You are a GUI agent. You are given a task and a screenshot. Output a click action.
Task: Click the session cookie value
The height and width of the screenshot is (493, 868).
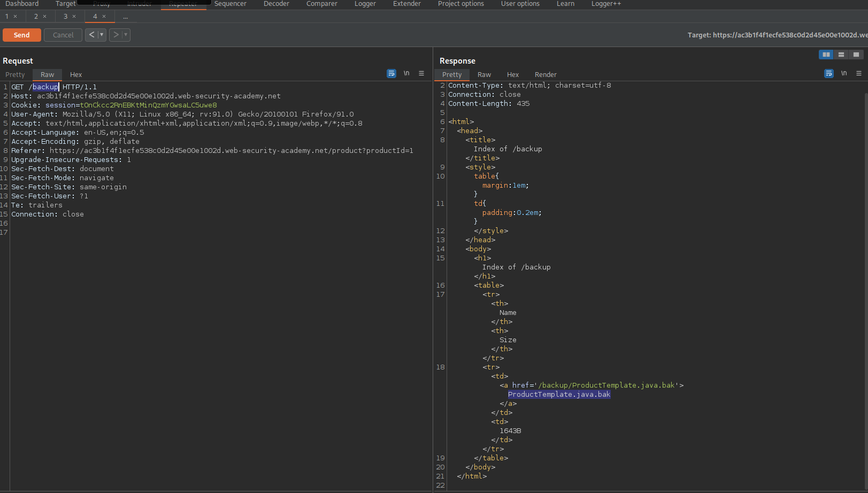point(148,105)
